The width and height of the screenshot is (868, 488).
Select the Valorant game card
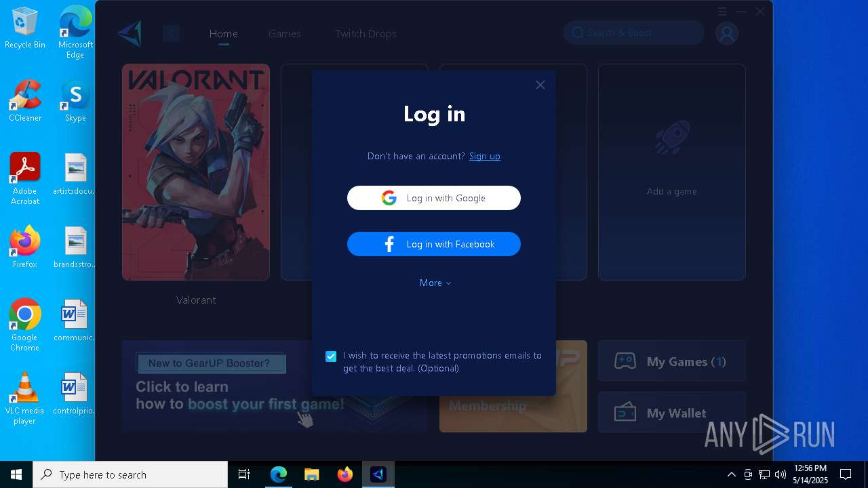click(196, 172)
